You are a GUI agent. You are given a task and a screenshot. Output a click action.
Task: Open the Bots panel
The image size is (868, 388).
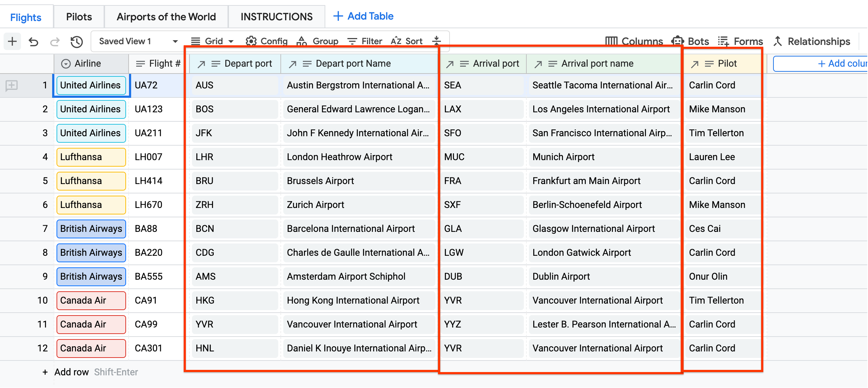coord(690,41)
